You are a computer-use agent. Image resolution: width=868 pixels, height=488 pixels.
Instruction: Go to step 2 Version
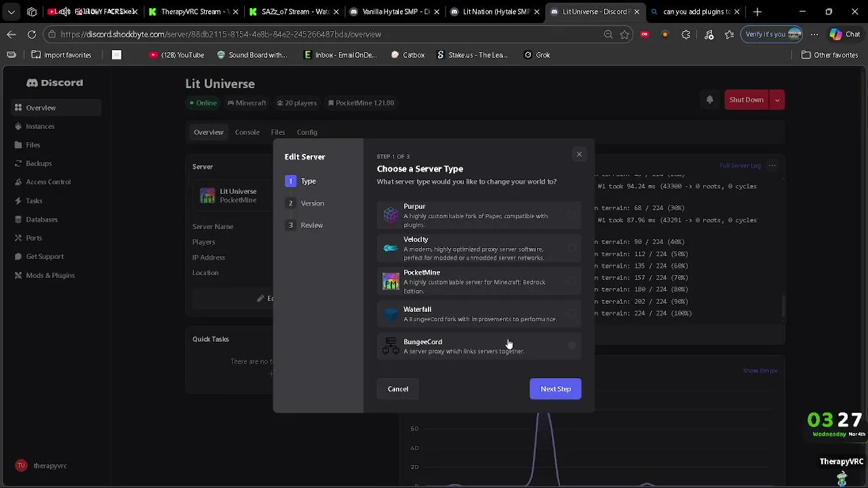coord(304,203)
